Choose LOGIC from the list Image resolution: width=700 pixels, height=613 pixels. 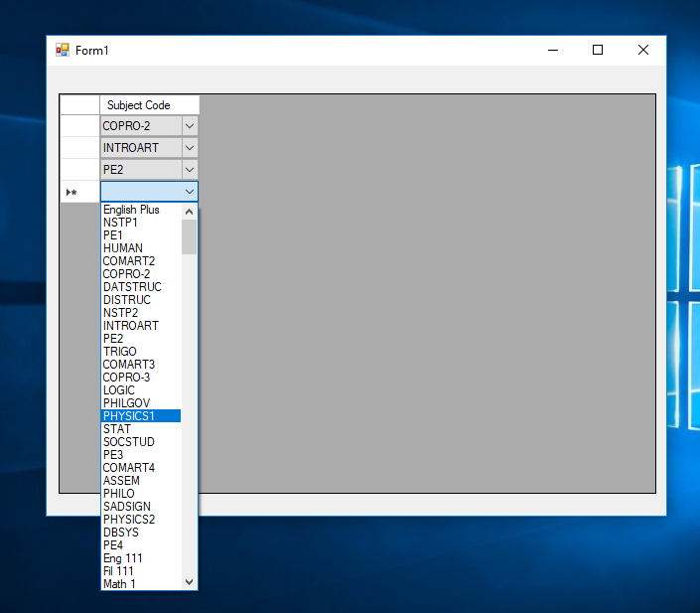click(x=141, y=390)
